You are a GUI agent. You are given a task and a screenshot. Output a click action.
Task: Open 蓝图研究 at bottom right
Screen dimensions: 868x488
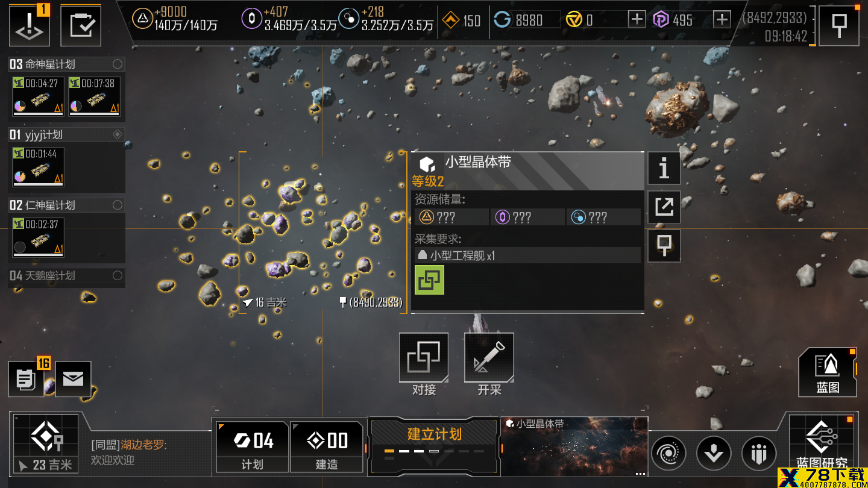[x=822, y=443]
